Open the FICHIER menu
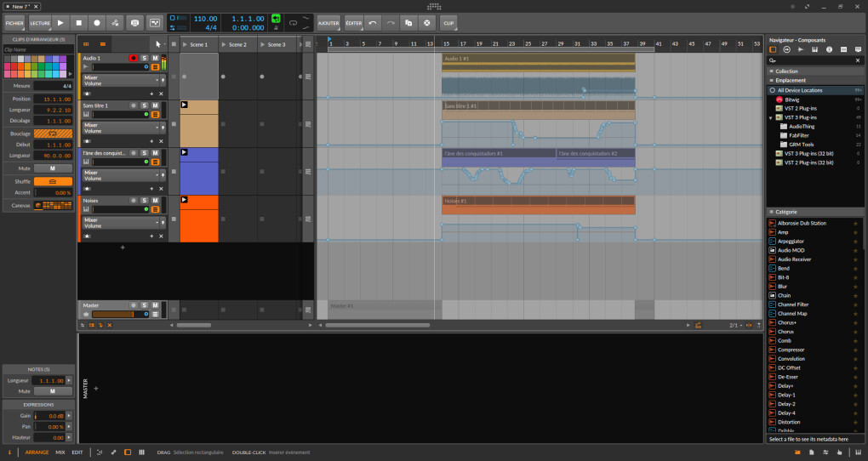Screen dimensions: 868x461 [14, 23]
